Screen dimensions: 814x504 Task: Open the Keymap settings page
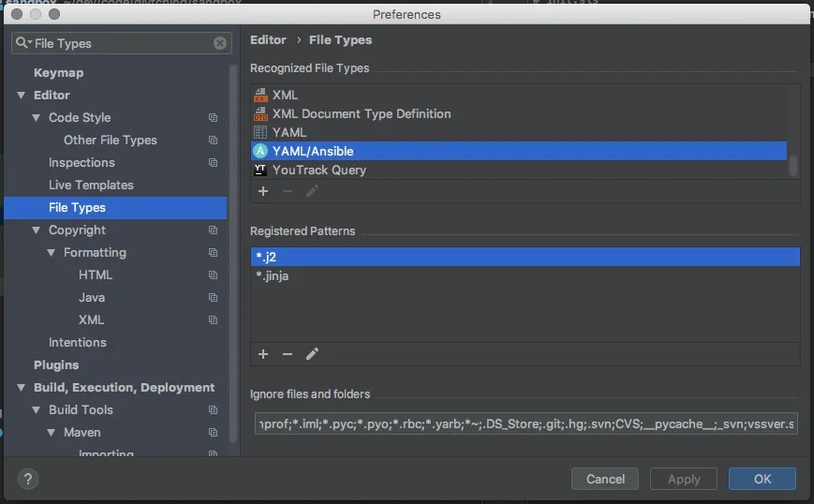[x=58, y=73]
